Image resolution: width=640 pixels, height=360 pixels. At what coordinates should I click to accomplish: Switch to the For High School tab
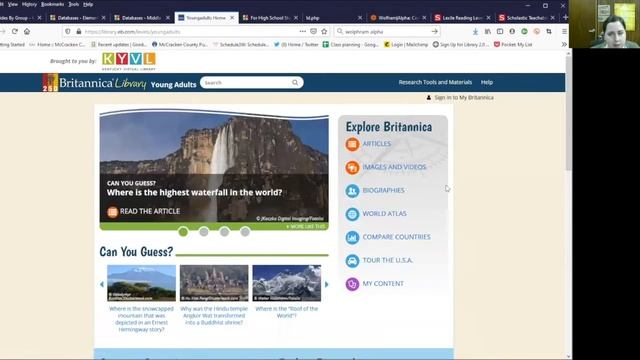(270, 18)
